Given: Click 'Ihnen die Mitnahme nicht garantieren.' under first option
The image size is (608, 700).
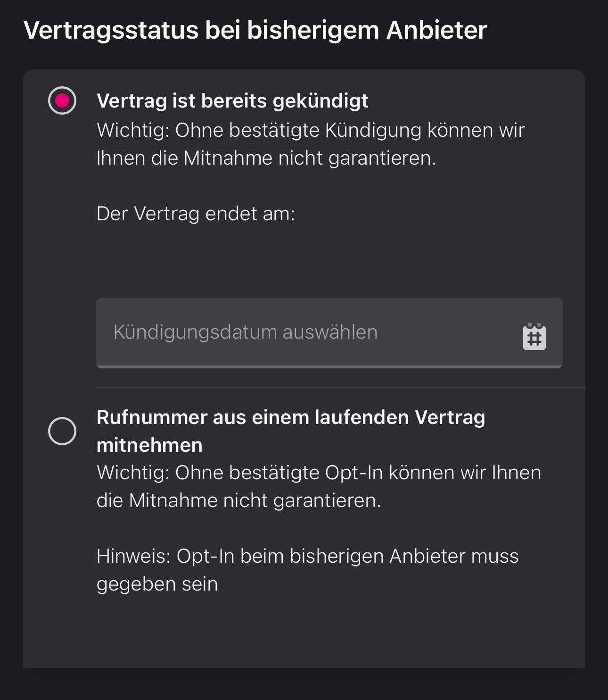Looking at the screenshot, I should tap(266, 158).
